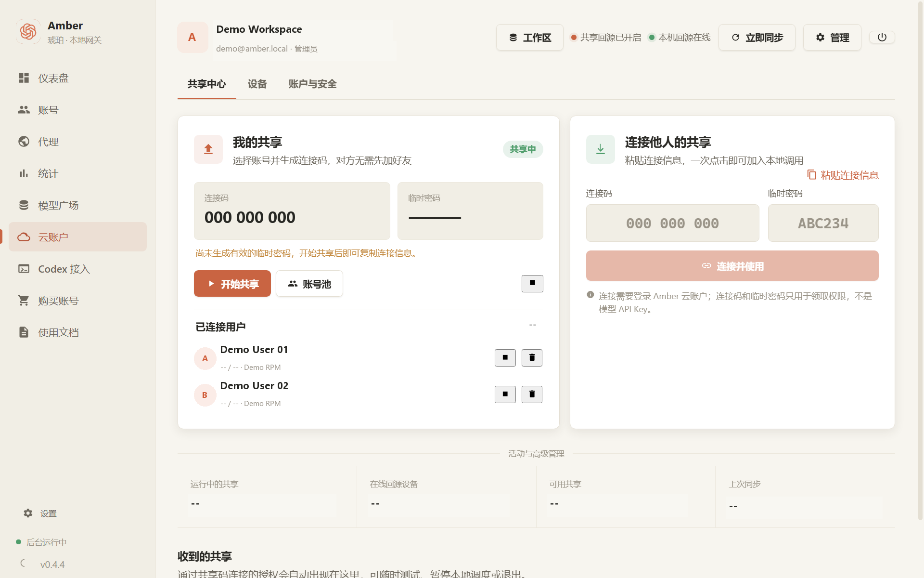Stop sharing for Demo User 01
The image size is (924, 578).
pyautogui.click(x=505, y=357)
